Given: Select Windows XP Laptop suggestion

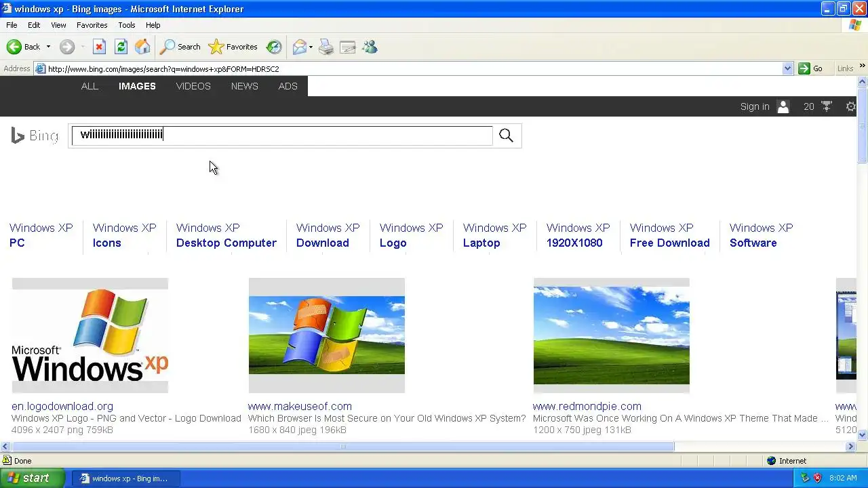Looking at the screenshot, I should click(x=494, y=235).
